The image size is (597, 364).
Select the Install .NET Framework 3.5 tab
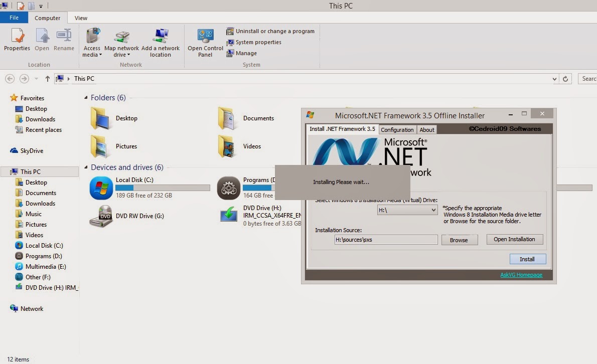(342, 129)
